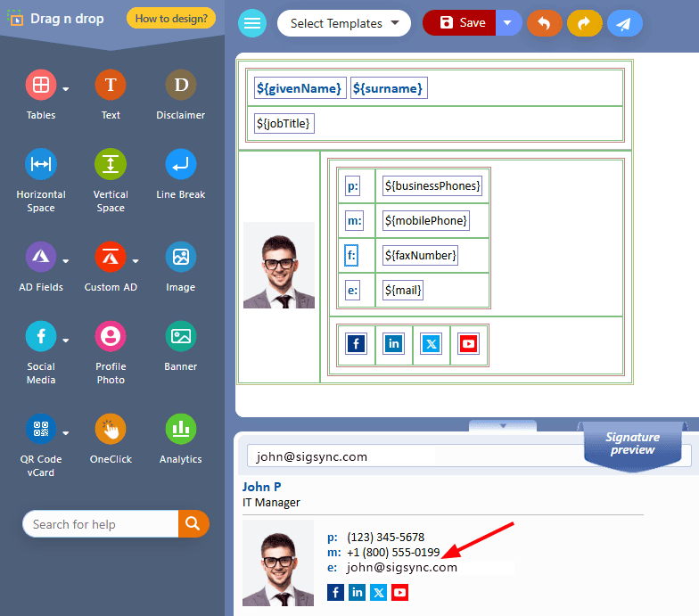Expand the Social Media dropdown arrow
This screenshot has height=616, width=699.
coord(66,341)
